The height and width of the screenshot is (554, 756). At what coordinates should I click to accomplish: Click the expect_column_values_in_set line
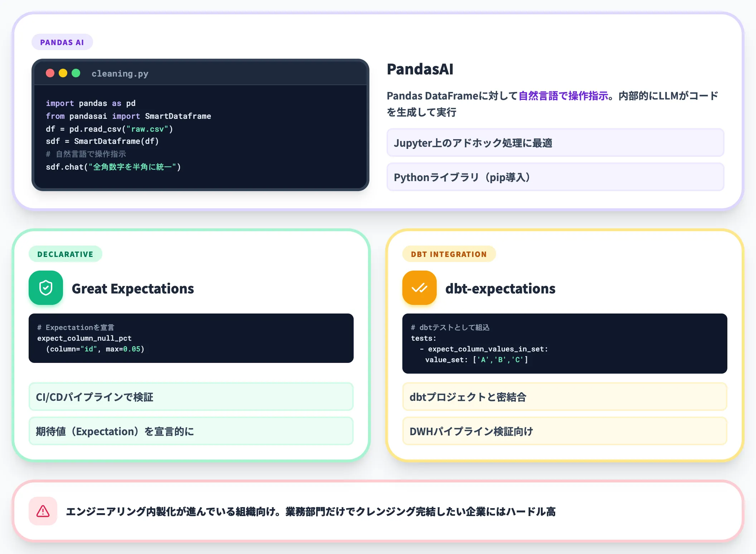coord(484,349)
